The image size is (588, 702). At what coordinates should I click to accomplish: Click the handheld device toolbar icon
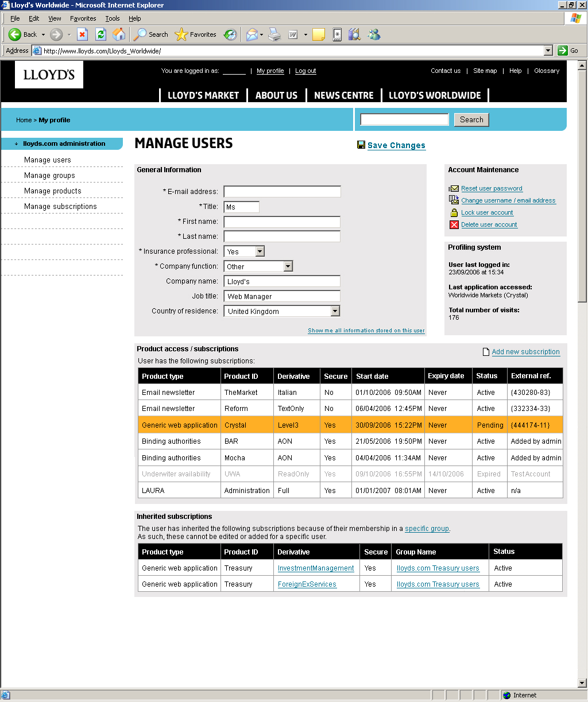coord(337,34)
